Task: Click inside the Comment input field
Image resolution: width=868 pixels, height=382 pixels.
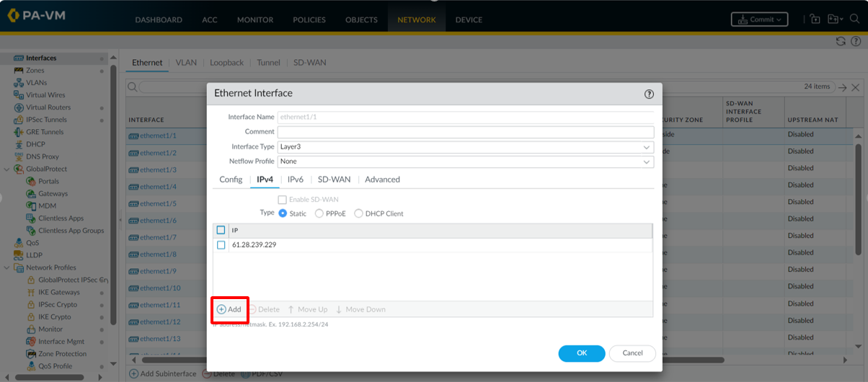Action: 466,132
